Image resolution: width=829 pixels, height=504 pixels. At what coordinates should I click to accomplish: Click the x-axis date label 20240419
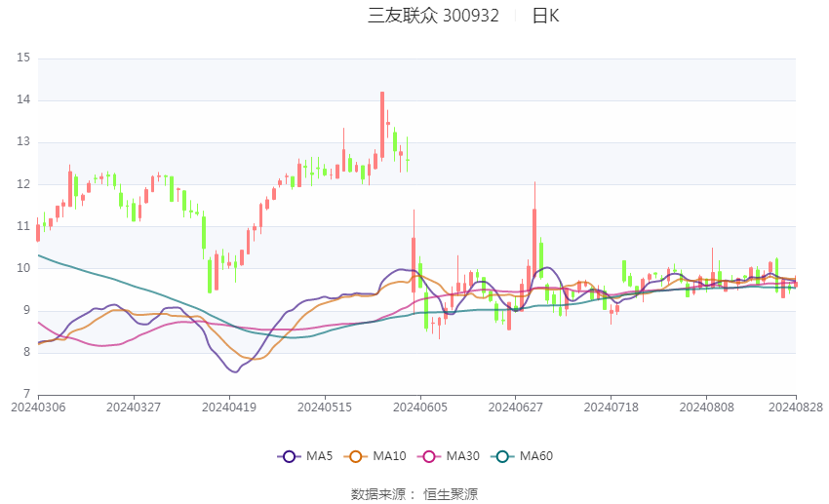[229, 407]
